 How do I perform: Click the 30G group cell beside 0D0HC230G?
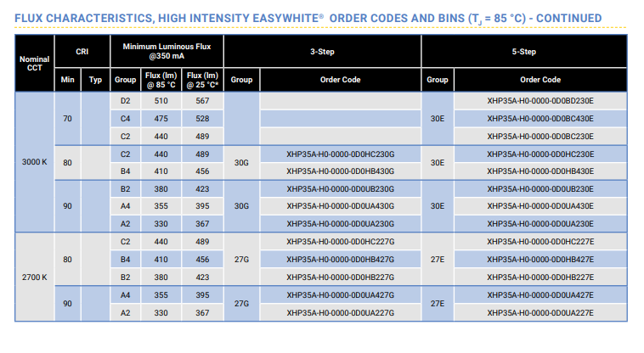[241, 163]
